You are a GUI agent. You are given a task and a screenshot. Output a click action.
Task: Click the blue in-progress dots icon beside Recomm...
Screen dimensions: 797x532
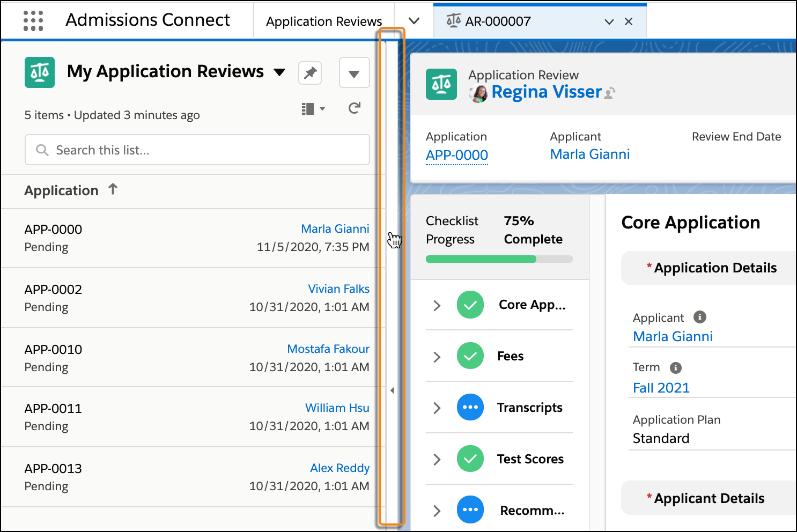[470, 509]
